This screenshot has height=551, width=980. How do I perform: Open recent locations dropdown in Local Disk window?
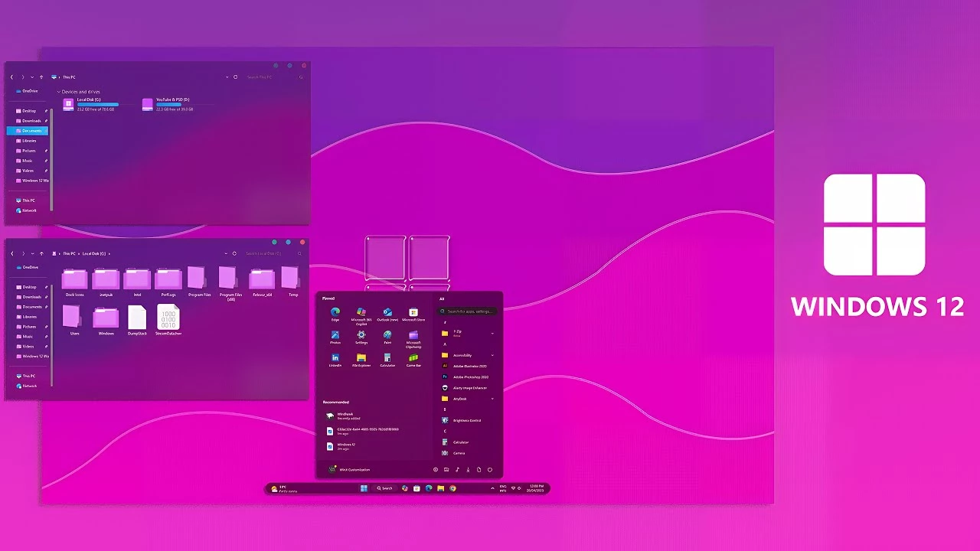(32, 253)
